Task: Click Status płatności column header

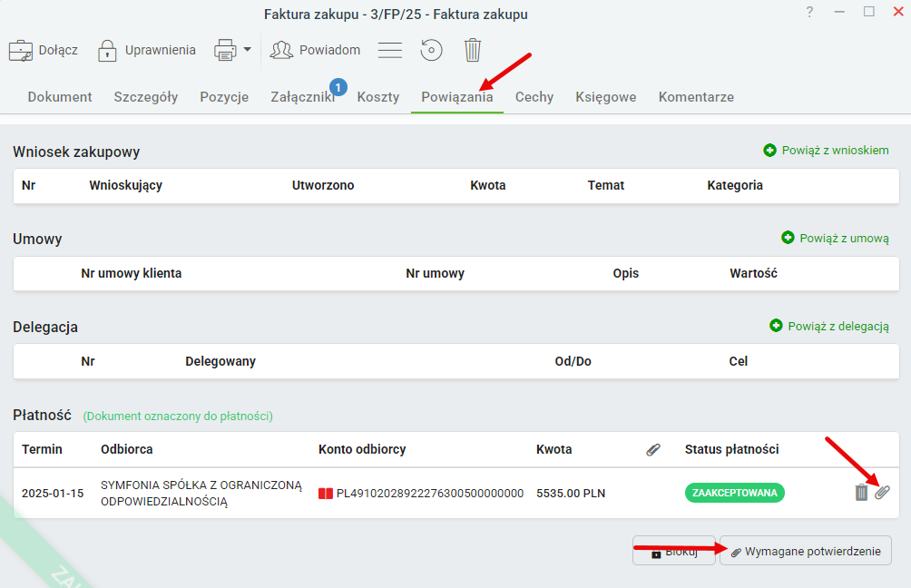Action: point(731,449)
